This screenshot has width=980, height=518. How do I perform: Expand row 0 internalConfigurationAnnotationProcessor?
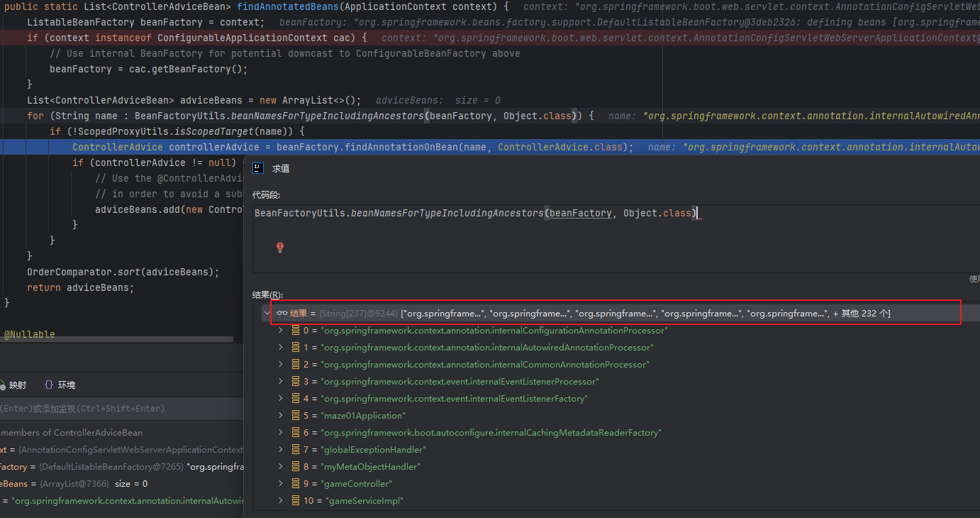tap(280, 331)
